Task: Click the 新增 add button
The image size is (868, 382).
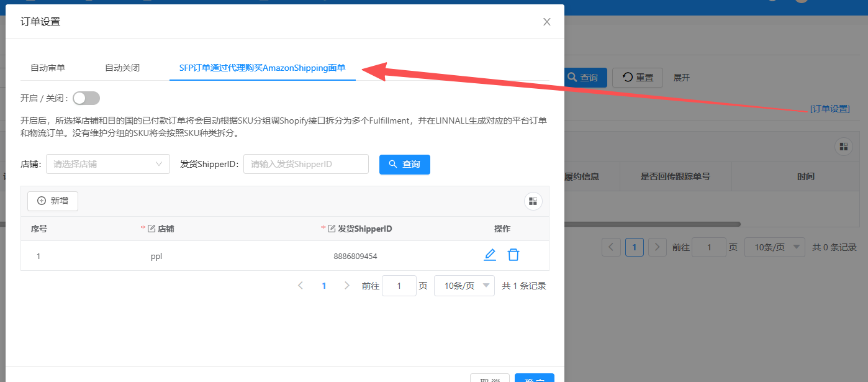Action: pyautogui.click(x=53, y=201)
